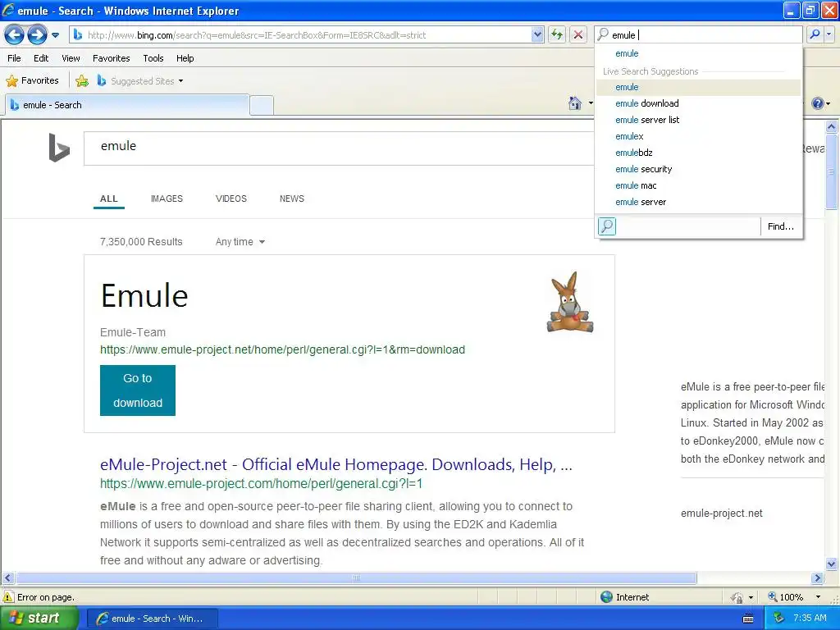Screen dimensions: 840x630
Task: Switch to the IMAGES results tab
Action: 167,199
